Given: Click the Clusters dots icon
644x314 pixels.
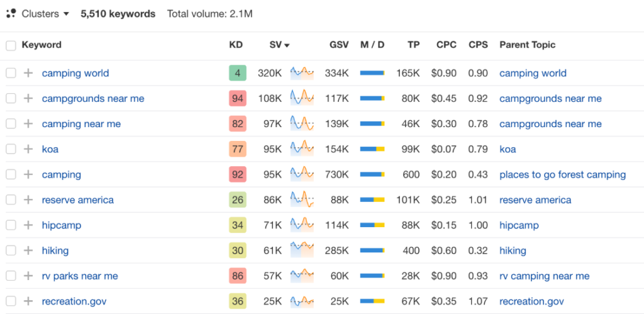Looking at the screenshot, I should click(x=11, y=14).
